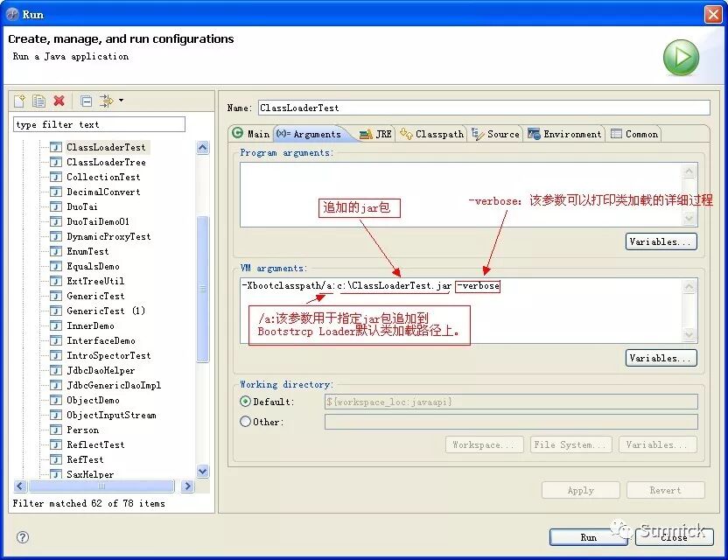Select ClassLoaderTest in the configuration tree

[106, 147]
